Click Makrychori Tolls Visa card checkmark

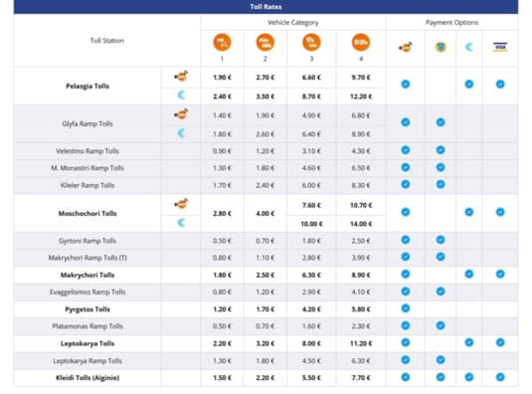click(500, 274)
